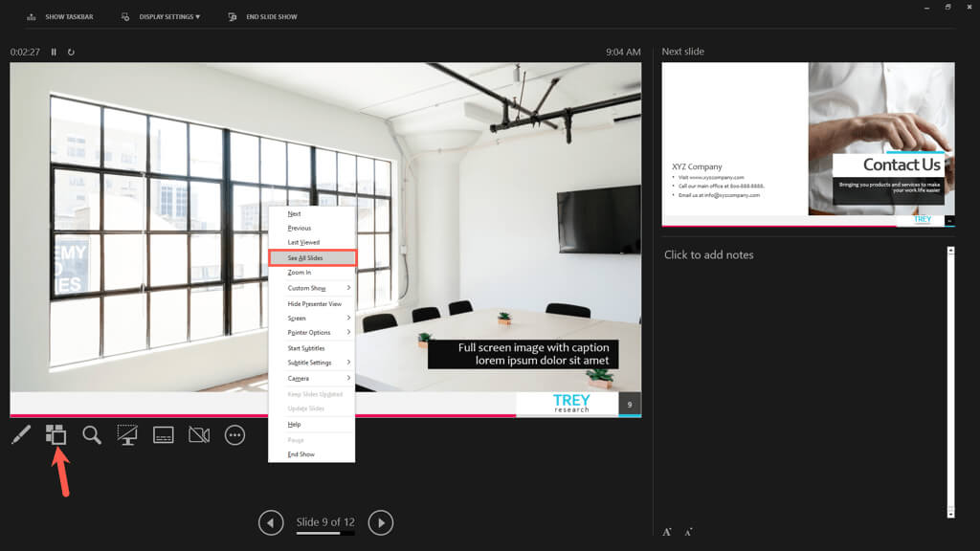980x551 pixels.
Task: Click the Show Taskbar icon
Action: tap(32, 17)
